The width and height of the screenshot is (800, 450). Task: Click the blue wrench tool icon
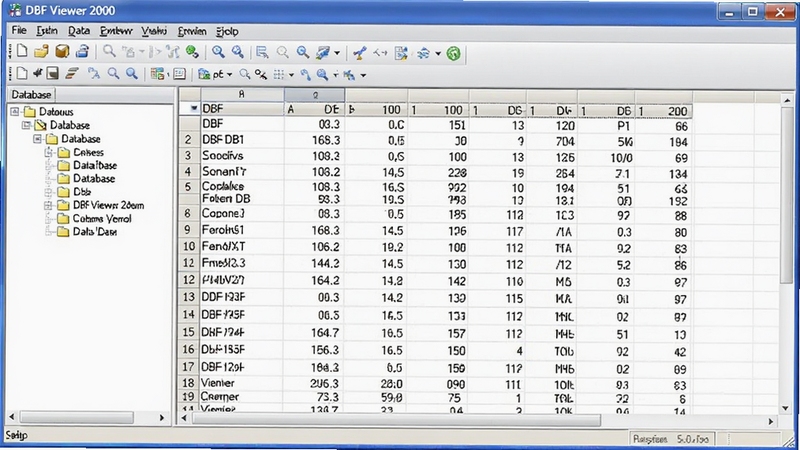point(360,53)
